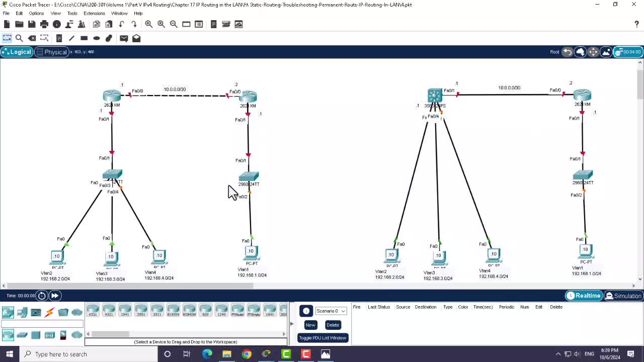
Task: Switch to the Physical workspace view
Action: 51,52
